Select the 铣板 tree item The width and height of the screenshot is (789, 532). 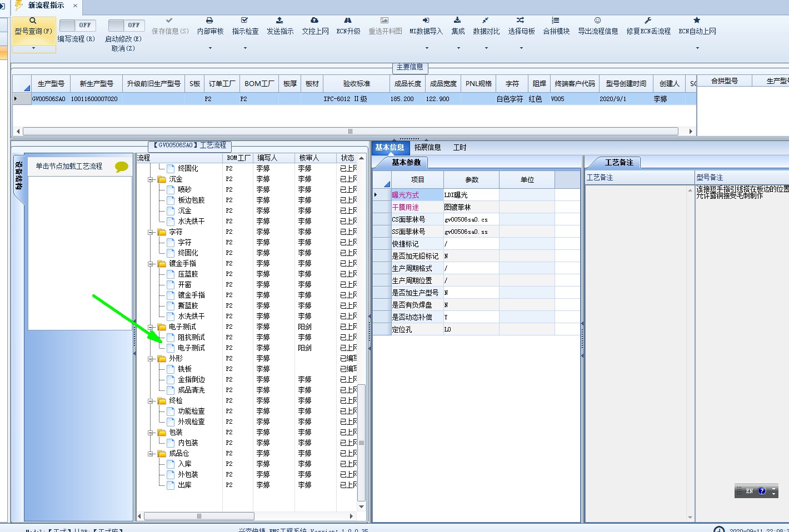click(x=184, y=369)
